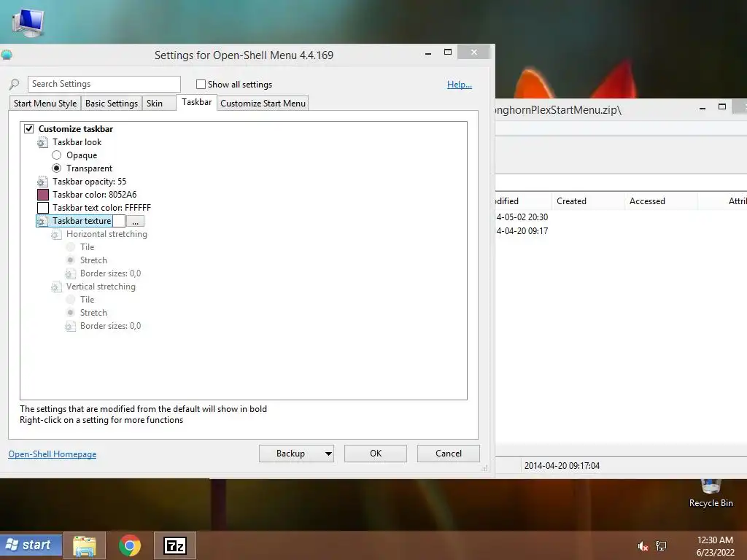Open File Explorer from the taskbar
Viewport: 747px width, 560px height.
coord(85,545)
